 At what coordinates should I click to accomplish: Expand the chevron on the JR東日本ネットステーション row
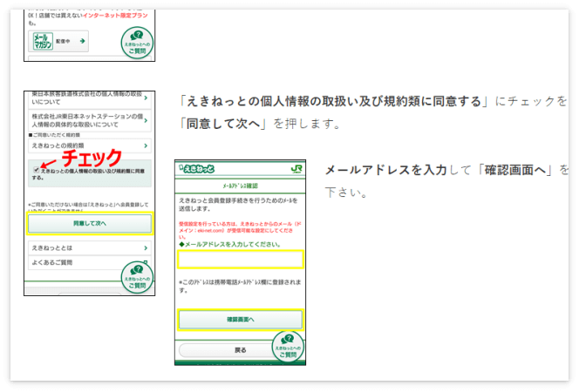pos(146,120)
